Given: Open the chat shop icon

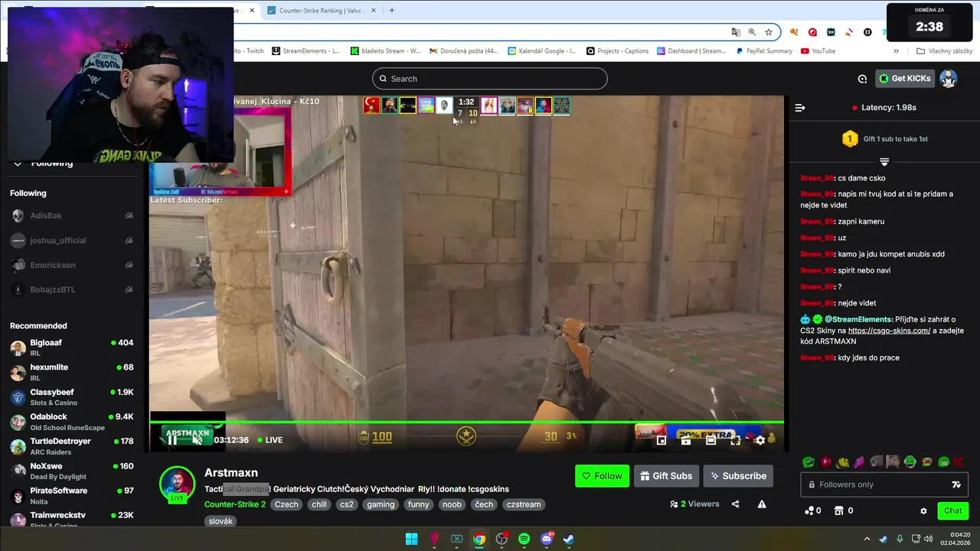Looking at the screenshot, I should click(838, 510).
